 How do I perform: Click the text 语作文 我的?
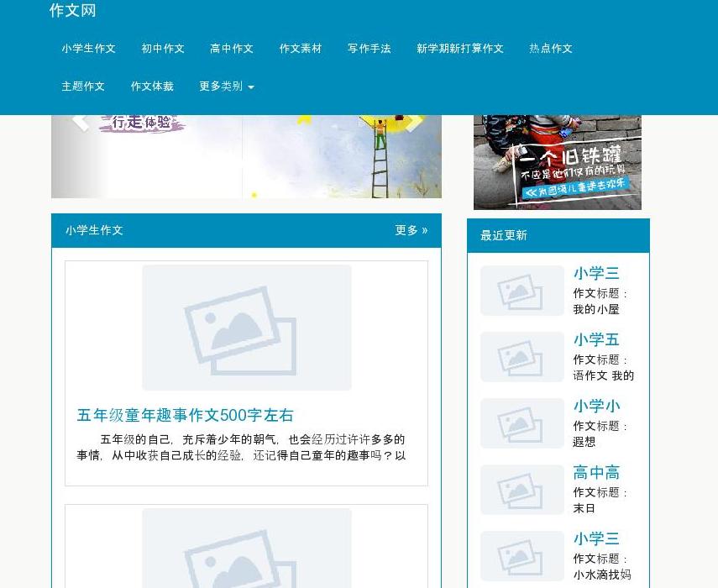point(604,376)
